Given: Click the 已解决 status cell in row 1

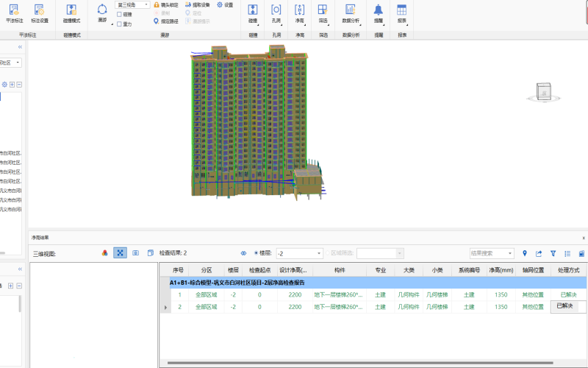Looking at the screenshot, I should [568, 295].
